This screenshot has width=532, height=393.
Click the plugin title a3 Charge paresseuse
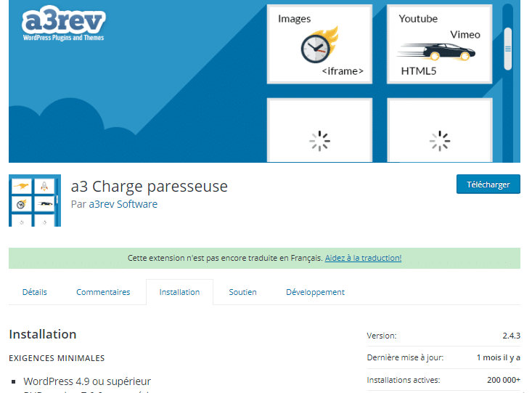point(150,186)
